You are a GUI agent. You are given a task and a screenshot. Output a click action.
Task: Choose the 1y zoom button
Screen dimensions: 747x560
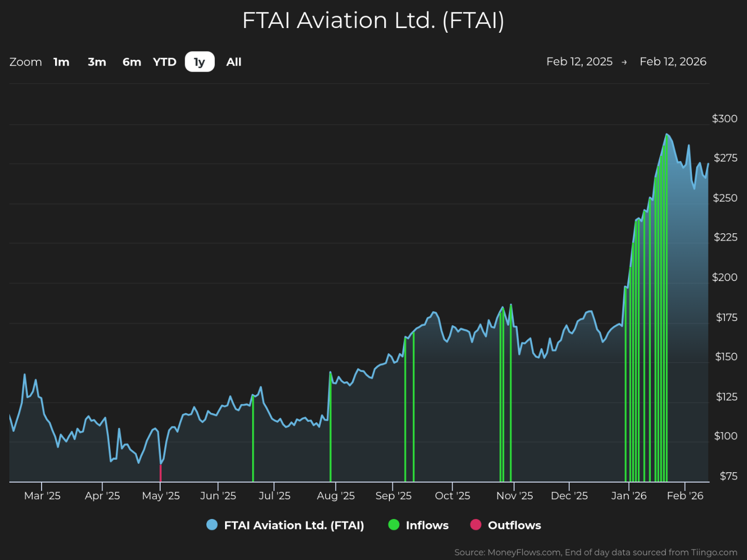click(x=200, y=62)
